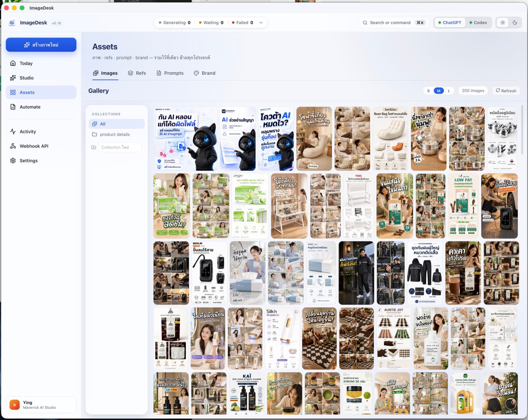Click the Webhook API icon
This screenshot has height=420, width=528.
point(13,146)
